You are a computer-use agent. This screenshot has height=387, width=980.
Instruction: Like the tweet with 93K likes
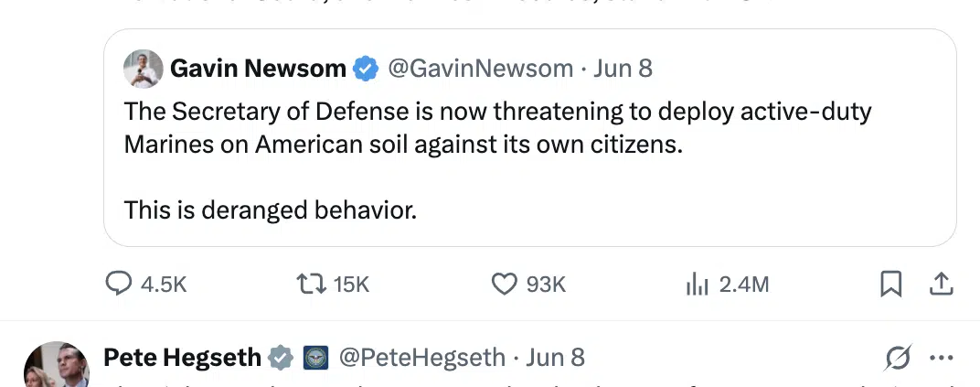coord(505,285)
